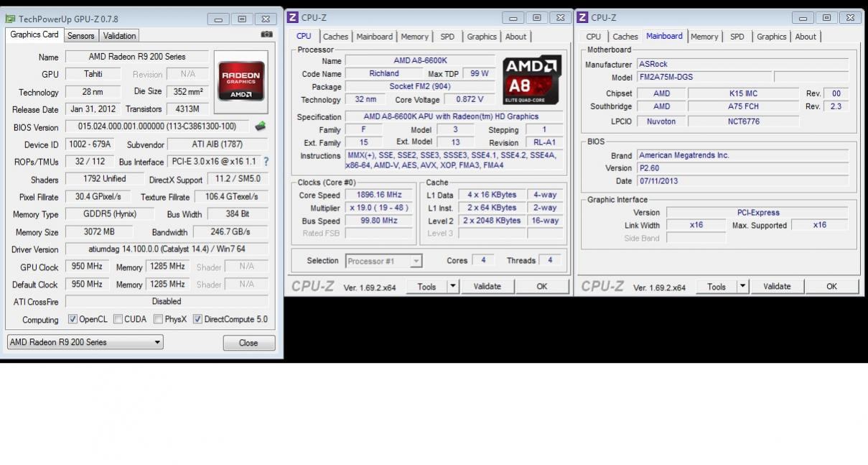The width and height of the screenshot is (868, 465).
Task: Select the GPU-Z Graphics Card tab
Action: [x=34, y=34]
